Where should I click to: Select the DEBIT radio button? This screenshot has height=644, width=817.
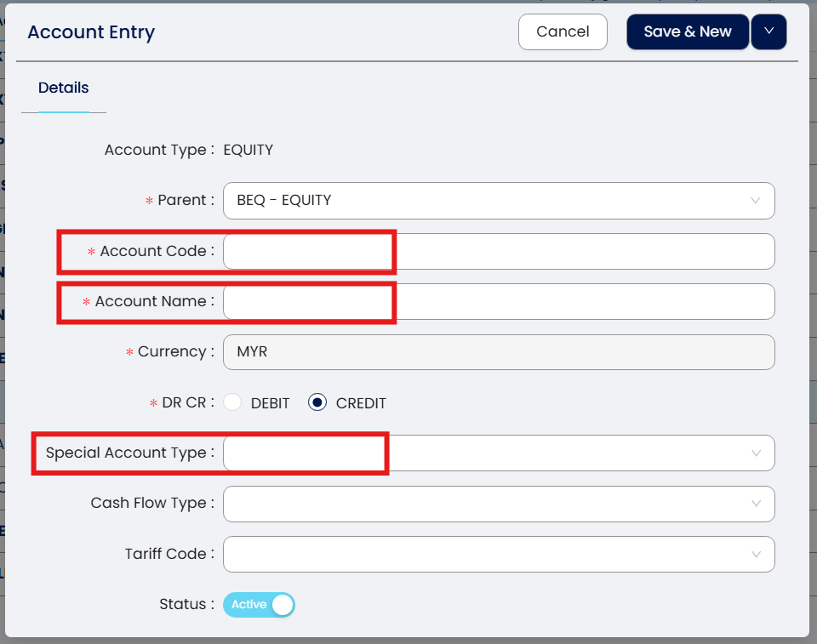click(x=232, y=403)
